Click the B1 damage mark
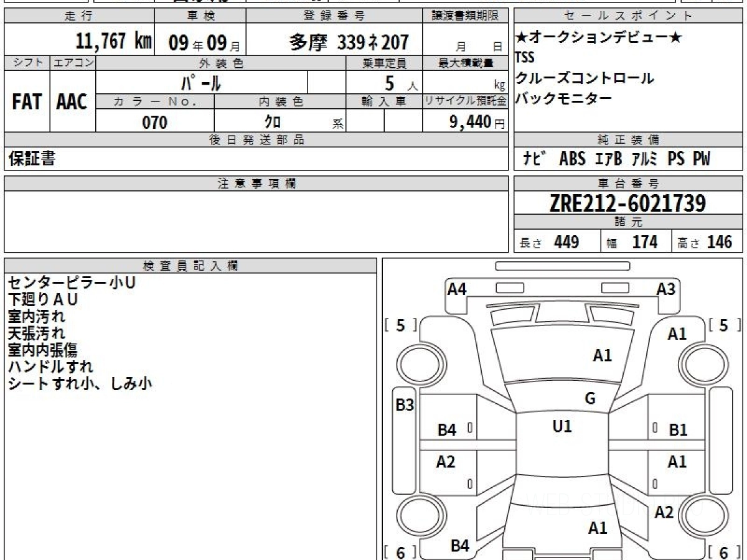This screenshot has height=560, width=747. click(x=678, y=429)
